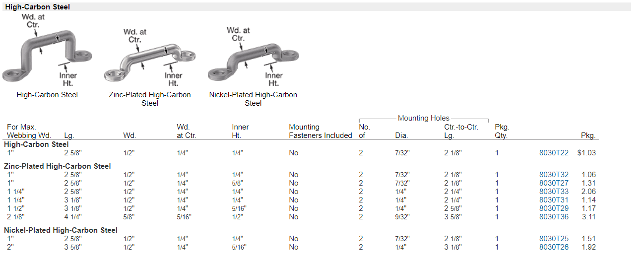Open part number 8030T29 link

pyautogui.click(x=554, y=208)
